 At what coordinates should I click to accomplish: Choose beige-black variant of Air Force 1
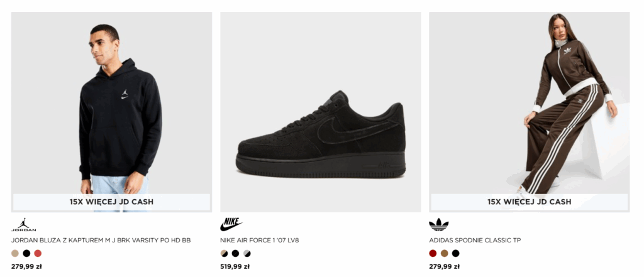(x=224, y=253)
